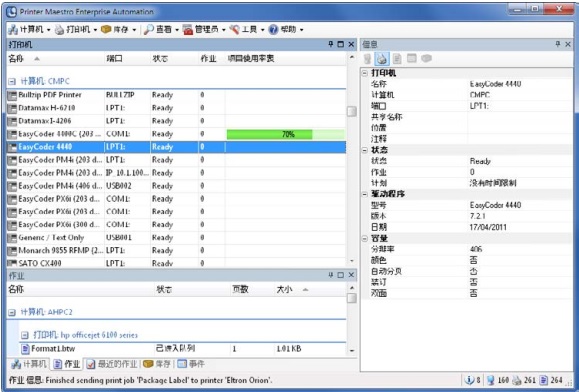Pin the 作业 panel with pushpin icon

[331, 275]
